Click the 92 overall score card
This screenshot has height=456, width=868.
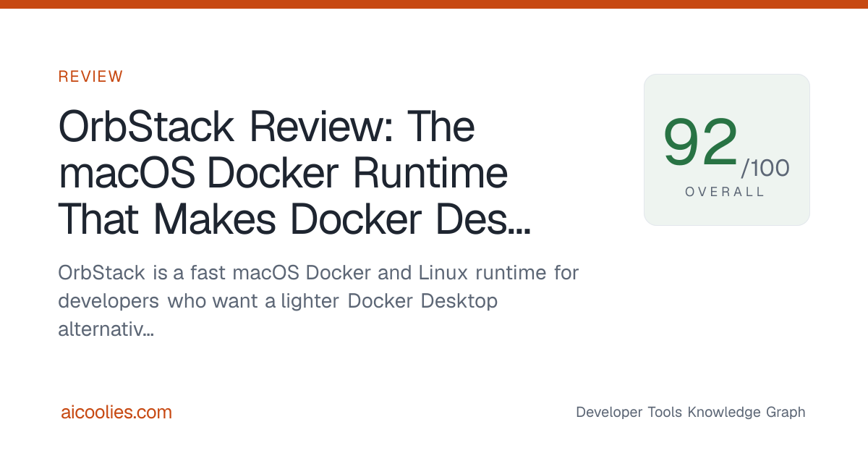click(x=726, y=150)
